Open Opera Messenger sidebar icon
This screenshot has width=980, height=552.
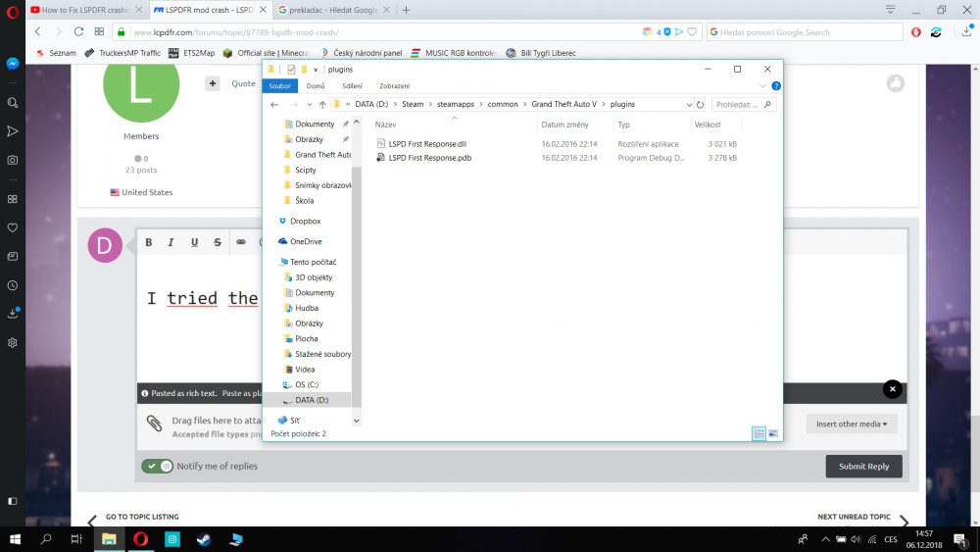click(13, 64)
